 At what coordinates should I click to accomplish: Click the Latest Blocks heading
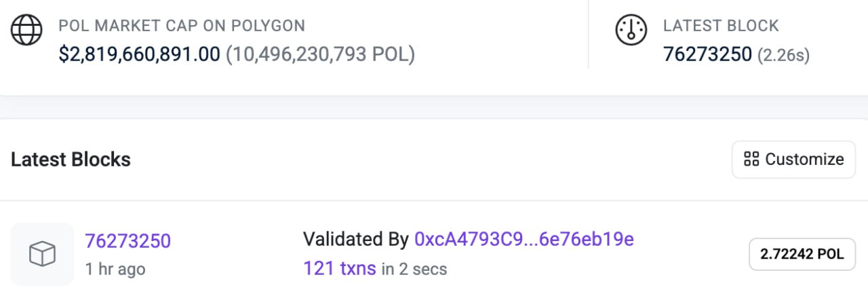[x=71, y=160]
